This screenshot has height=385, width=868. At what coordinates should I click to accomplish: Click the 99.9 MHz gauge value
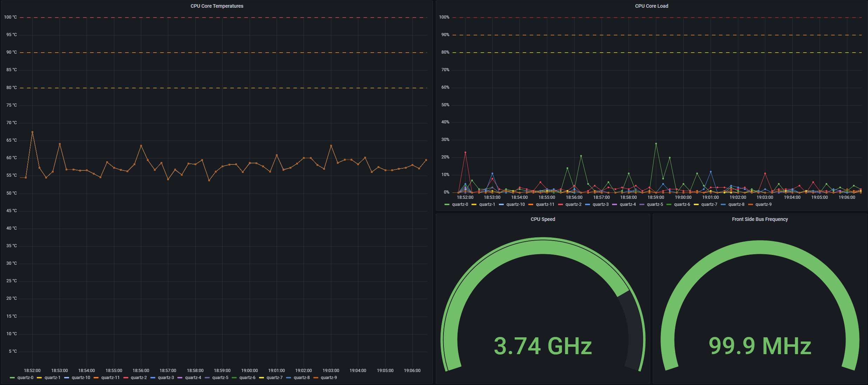tap(760, 346)
